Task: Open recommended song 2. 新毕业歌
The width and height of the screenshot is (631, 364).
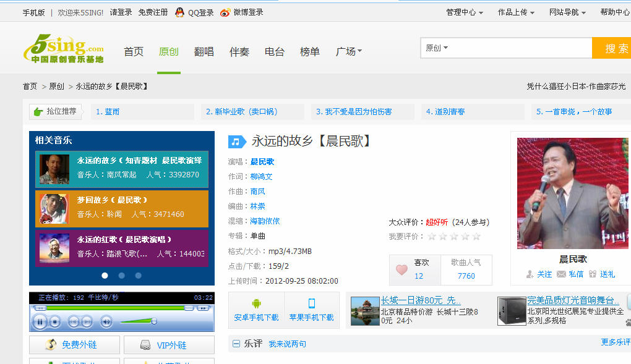Action: (x=241, y=112)
